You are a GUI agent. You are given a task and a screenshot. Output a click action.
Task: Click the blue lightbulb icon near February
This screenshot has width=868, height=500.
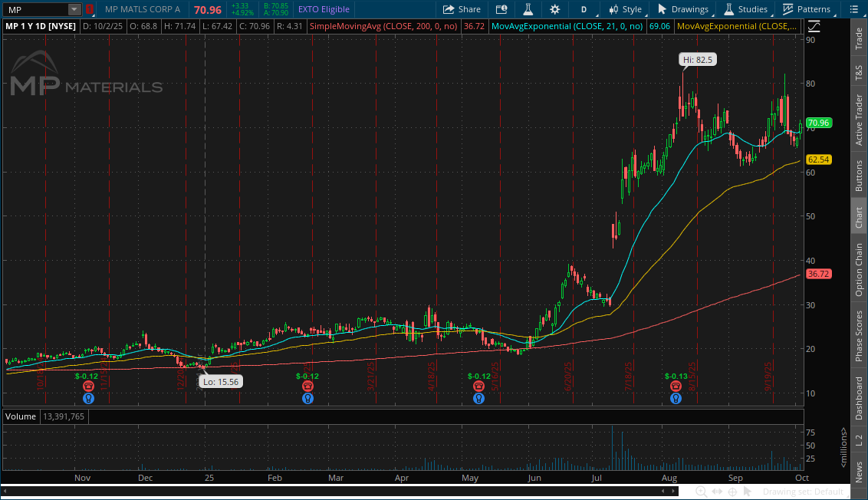pos(307,399)
